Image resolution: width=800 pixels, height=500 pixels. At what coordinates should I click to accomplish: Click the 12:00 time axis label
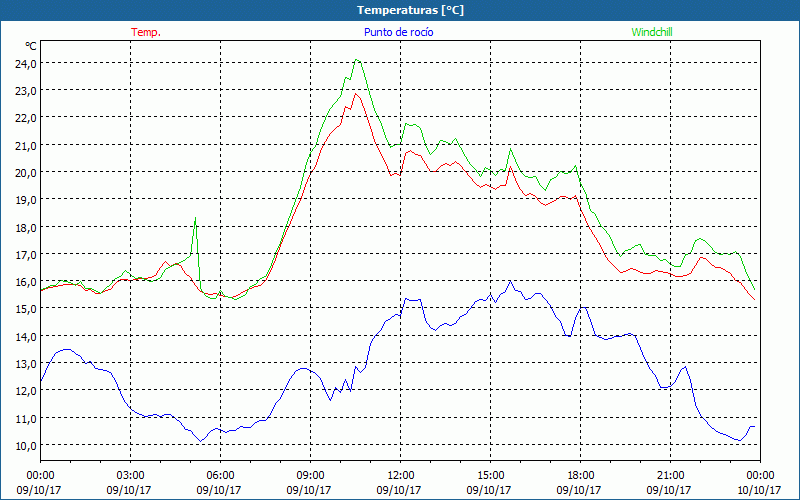click(401, 476)
